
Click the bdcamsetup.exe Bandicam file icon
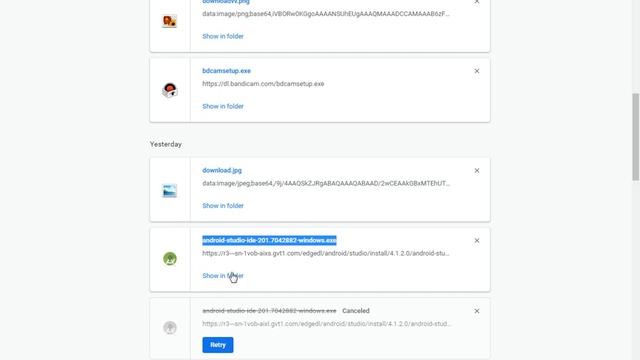pos(170,90)
